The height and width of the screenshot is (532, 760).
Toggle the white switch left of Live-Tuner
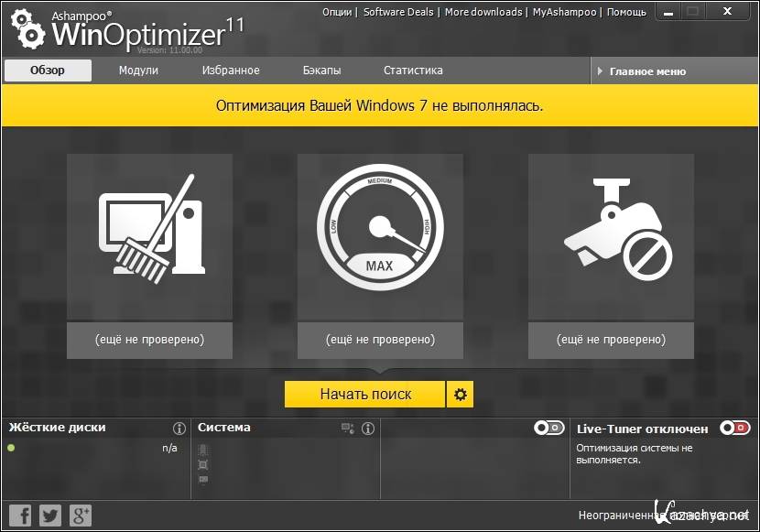tap(548, 428)
